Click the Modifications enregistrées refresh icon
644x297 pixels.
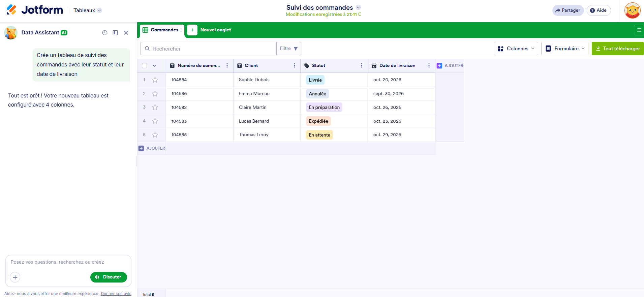[x=360, y=14]
